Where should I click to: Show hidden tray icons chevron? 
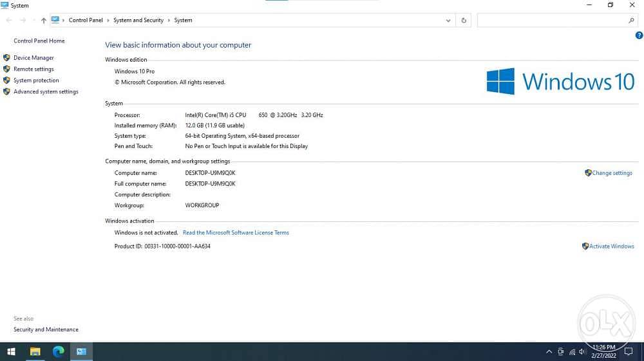(549, 351)
